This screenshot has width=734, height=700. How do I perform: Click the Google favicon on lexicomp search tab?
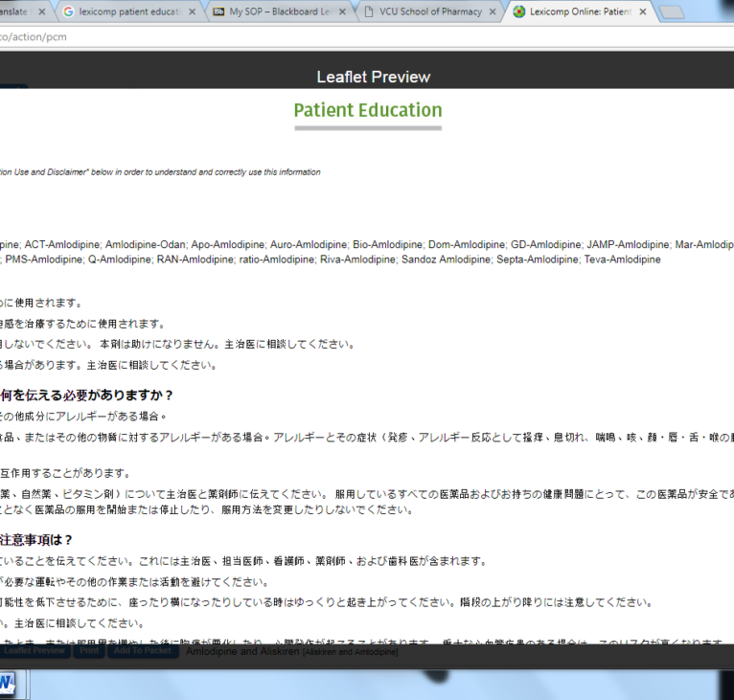(x=68, y=12)
